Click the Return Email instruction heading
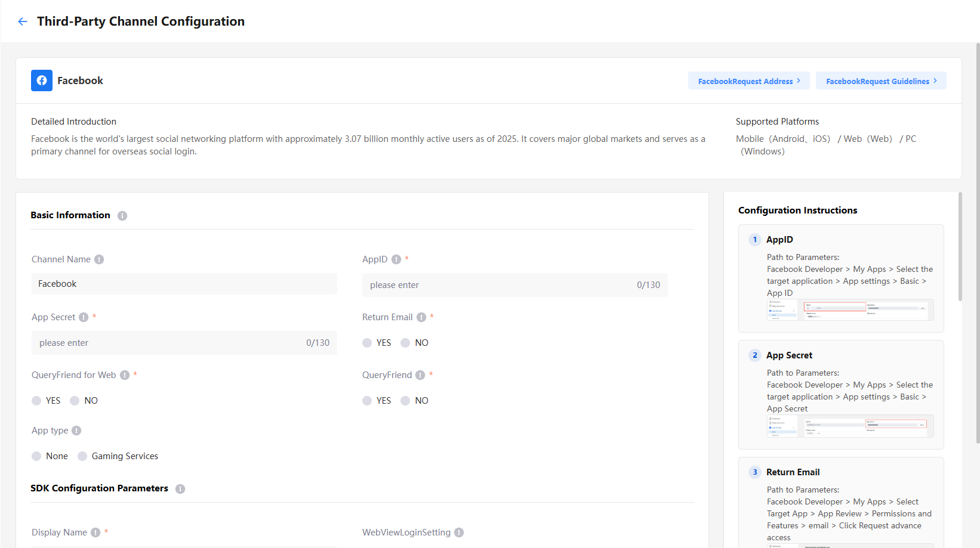This screenshot has height=548, width=980. [x=793, y=472]
